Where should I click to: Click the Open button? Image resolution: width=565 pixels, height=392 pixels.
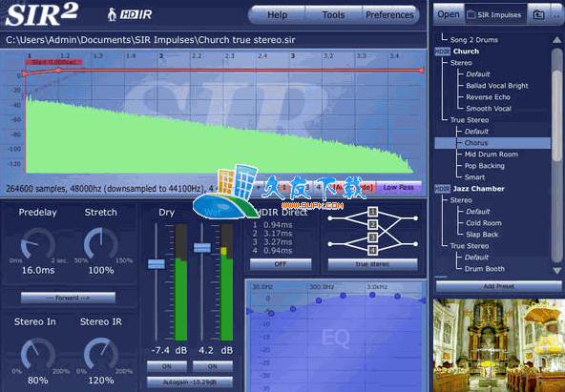click(449, 14)
